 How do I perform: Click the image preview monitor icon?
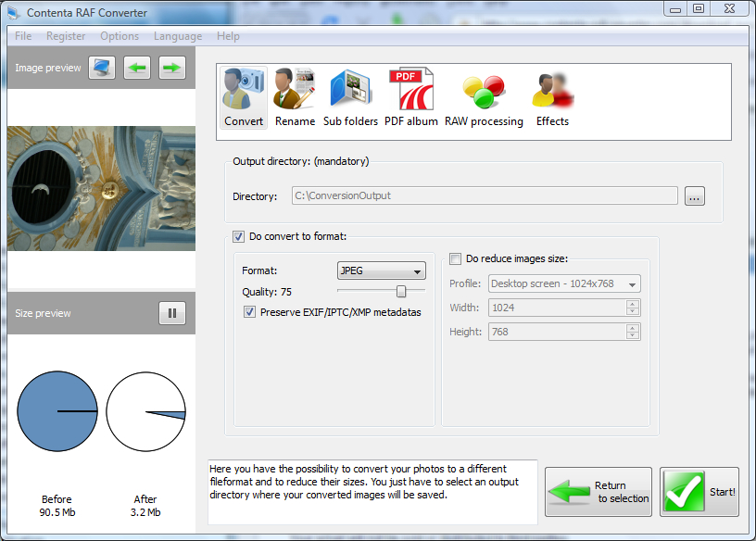(x=102, y=68)
